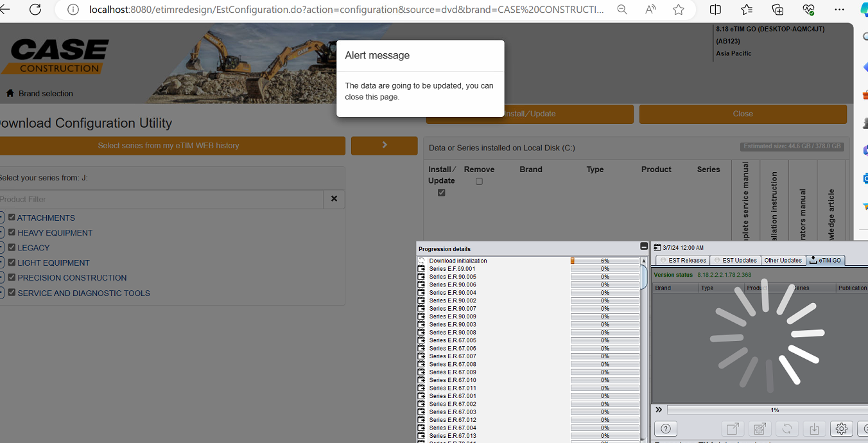Viewport: 868px width, 443px height.
Task: Toggle SERVICE AND DIAGNOSTIC TOOLS checkbox
Action: coord(12,292)
